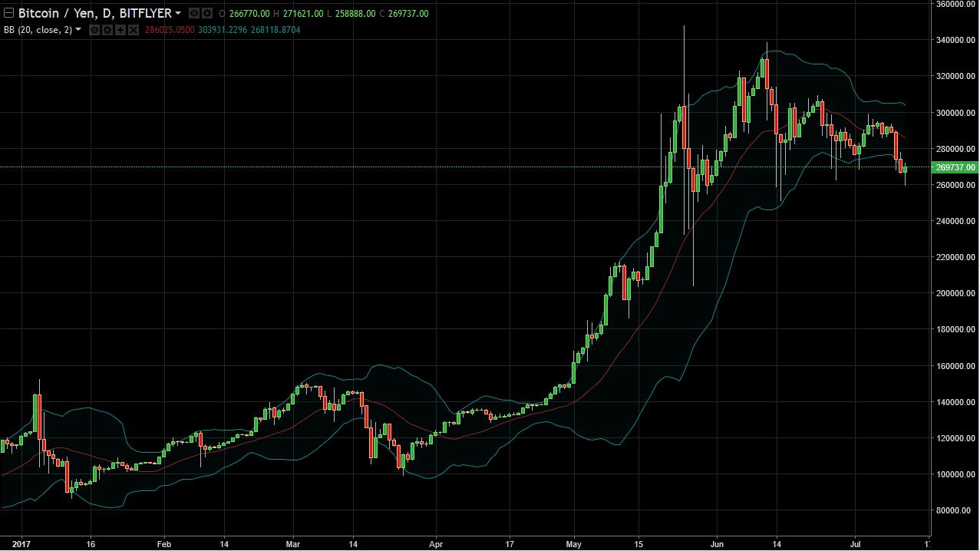This screenshot has height=551, width=980.
Task: Click the BB (20, close, 2) indicator label
Action: [37, 30]
